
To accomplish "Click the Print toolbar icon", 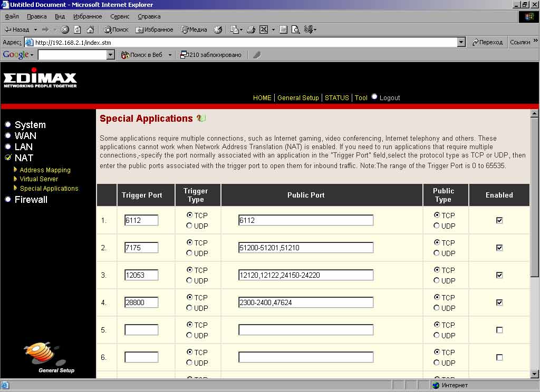I will [252, 30].
